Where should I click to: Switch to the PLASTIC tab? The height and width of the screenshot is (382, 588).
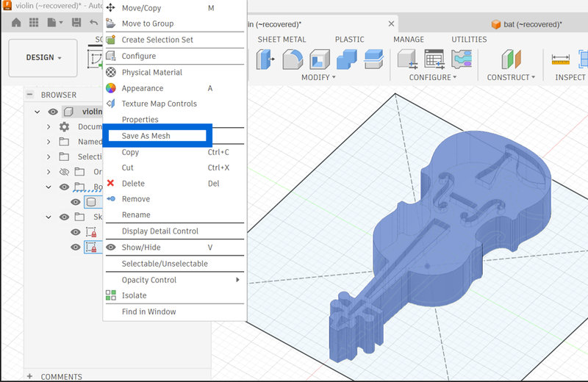[350, 40]
